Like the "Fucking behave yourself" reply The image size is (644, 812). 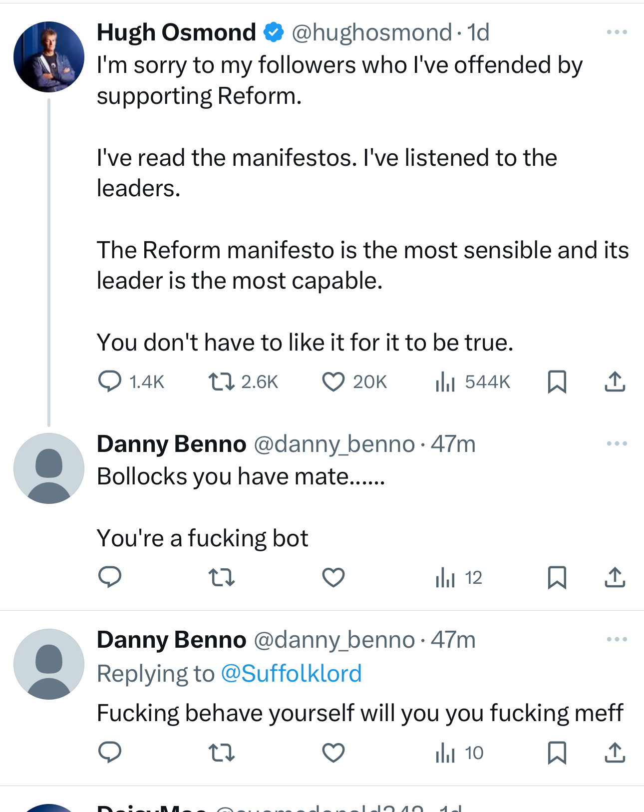333,753
